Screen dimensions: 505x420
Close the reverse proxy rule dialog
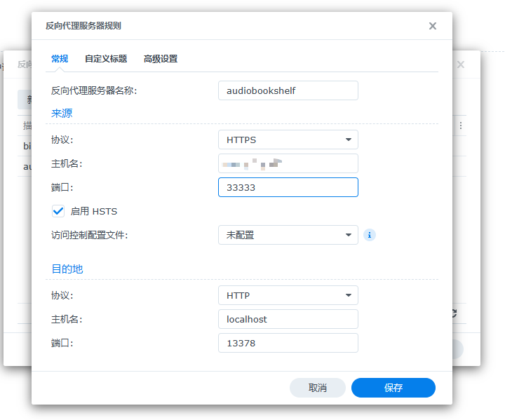[x=433, y=26]
